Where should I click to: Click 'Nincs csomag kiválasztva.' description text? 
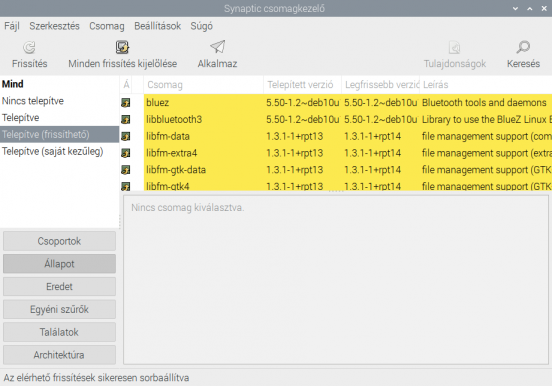[x=187, y=208]
